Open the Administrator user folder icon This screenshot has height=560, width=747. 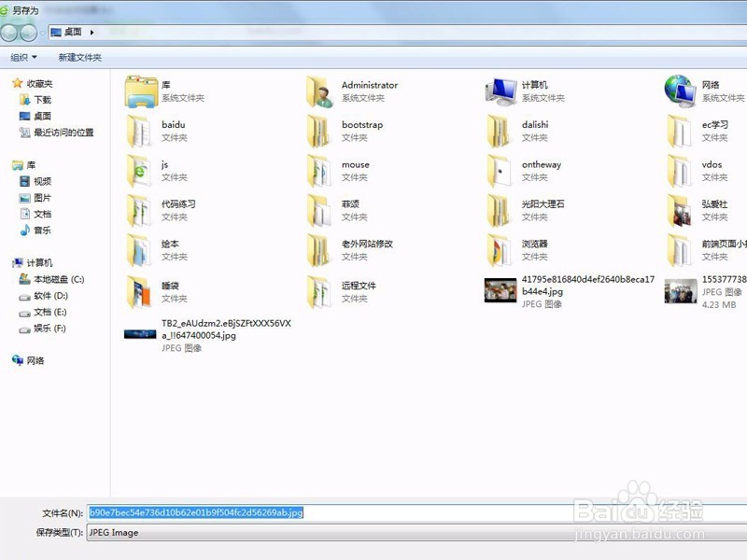[x=319, y=91]
